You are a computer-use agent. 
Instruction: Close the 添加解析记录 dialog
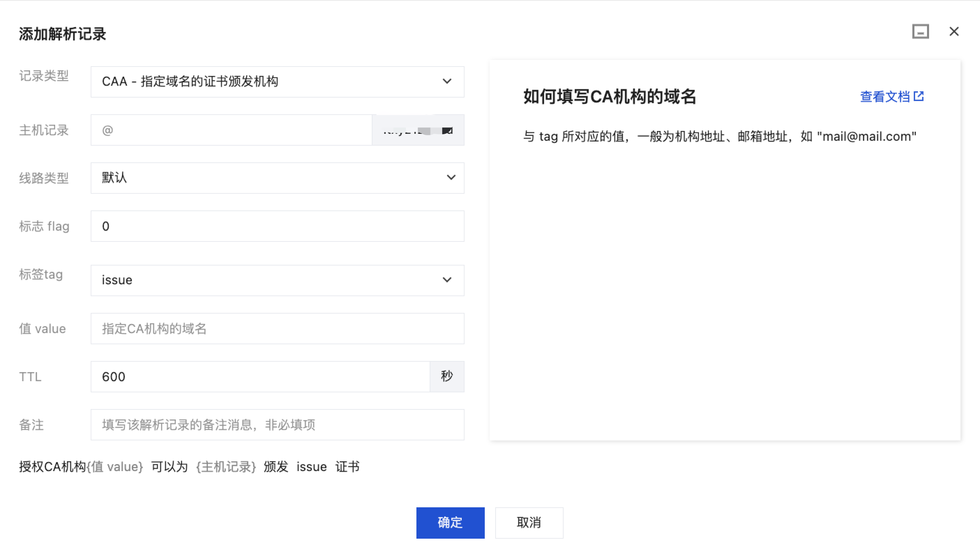pos(954,32)
